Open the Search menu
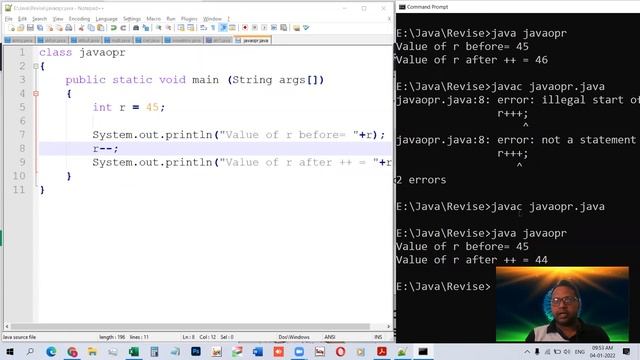This screenshot has height=360, width=640. tap(40, 19)
